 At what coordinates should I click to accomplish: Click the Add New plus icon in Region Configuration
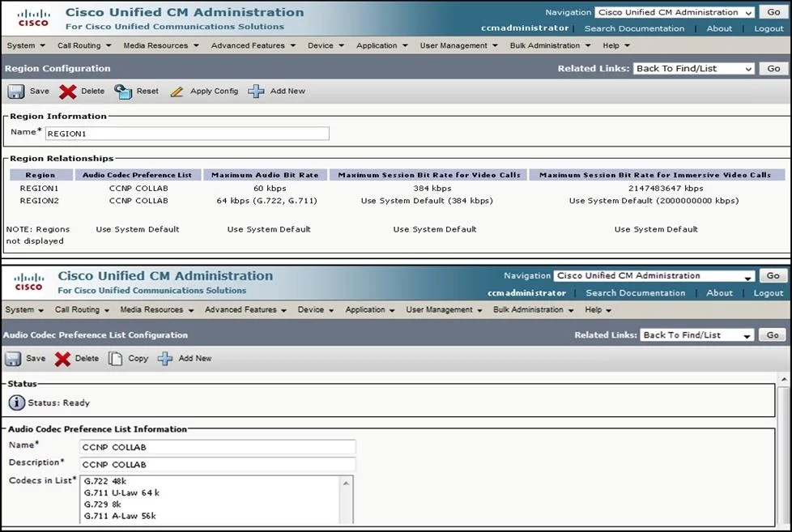[256, 92]
